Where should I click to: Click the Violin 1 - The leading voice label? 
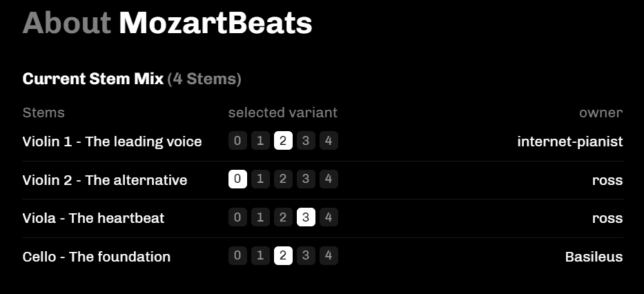pos(112,141)
